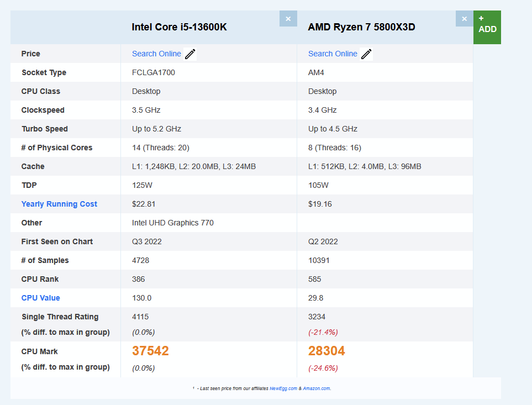Click the FCLGA1700 socket value
532x405 pixels.
point(154,72)
